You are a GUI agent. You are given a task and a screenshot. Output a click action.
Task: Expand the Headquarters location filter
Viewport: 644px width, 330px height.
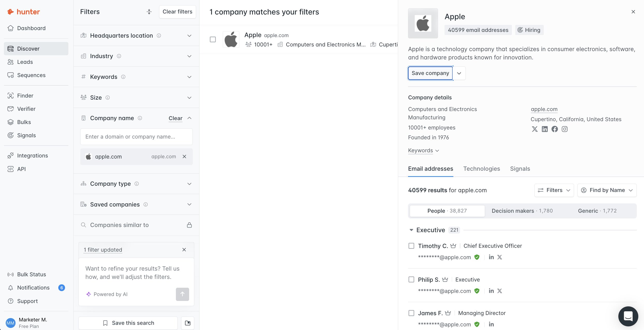coord(189,36)
